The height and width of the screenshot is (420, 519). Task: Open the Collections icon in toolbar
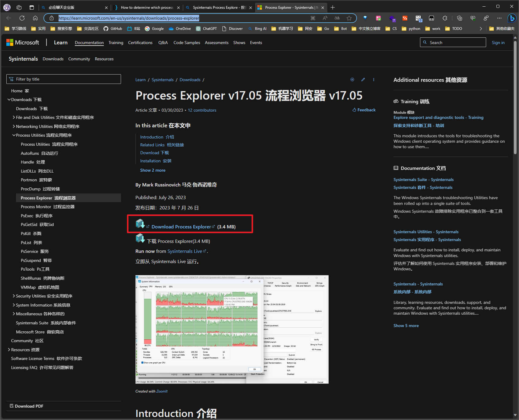click(460, 18)
